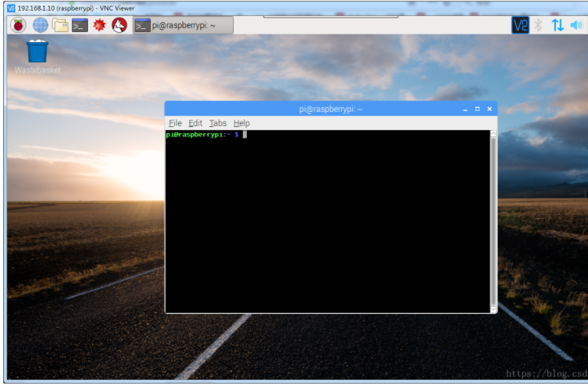Select the pi@raspberrypi taskbar window button
This screenshot has width=588, height=389.
[183, 25]
